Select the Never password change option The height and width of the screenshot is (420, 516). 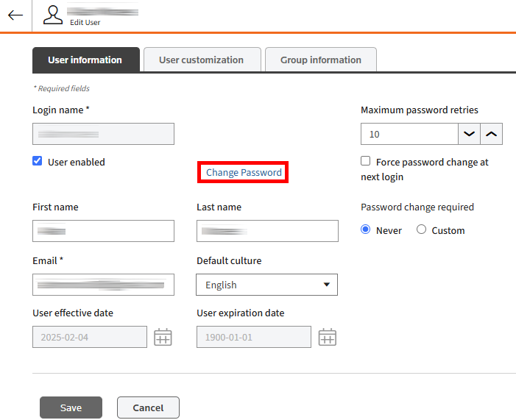[365, 229]
